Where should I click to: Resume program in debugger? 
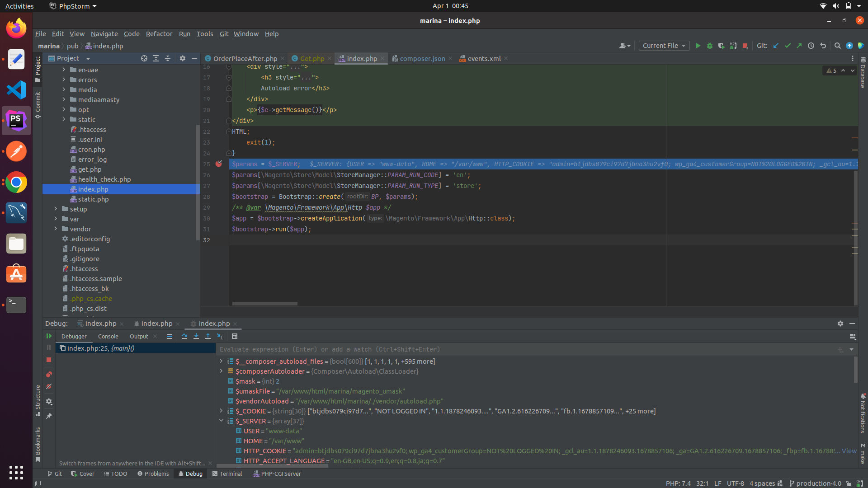click(x=49, y=336)
